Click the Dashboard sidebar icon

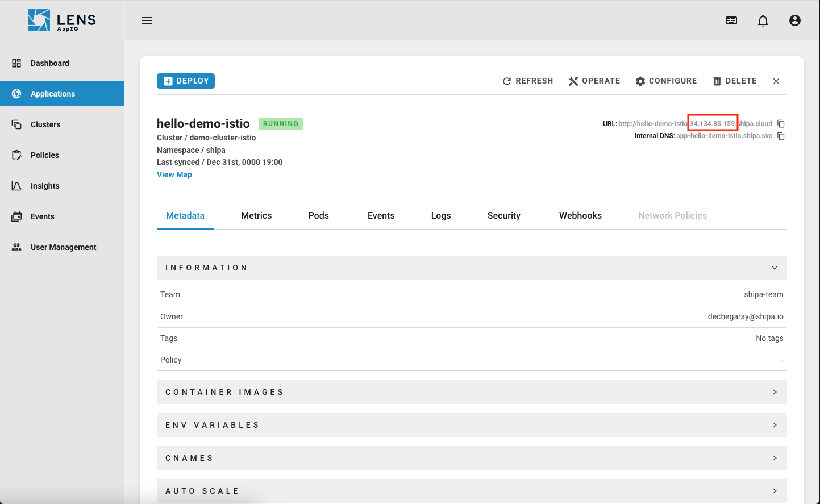click(16, 63)
